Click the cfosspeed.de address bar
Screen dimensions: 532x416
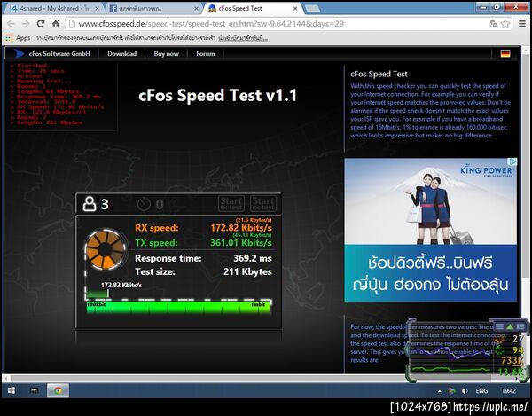(x=278, y=24)
